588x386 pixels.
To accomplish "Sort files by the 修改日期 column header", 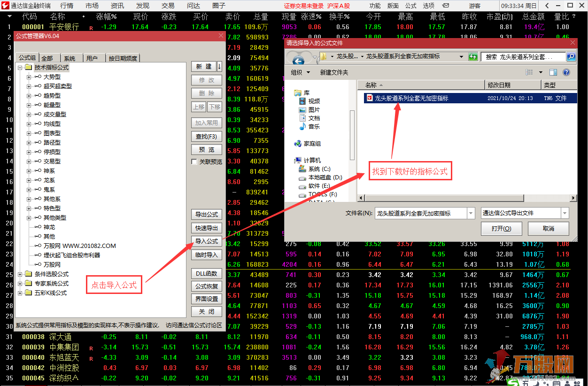I will tap(513, 85).
